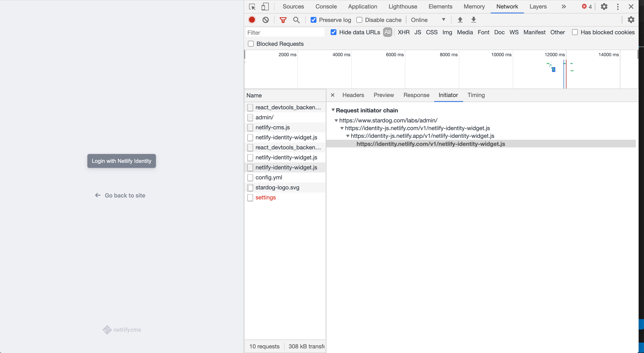Check the Blocked Requests checkbox
The width and height of the screenshot is (644, 353).
251,44
